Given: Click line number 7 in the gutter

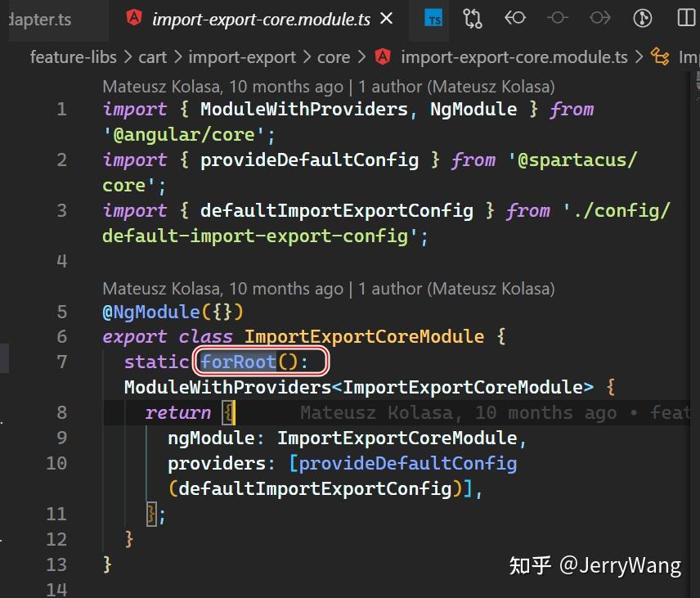Looking at the screenshot, I should pos(61,361).
